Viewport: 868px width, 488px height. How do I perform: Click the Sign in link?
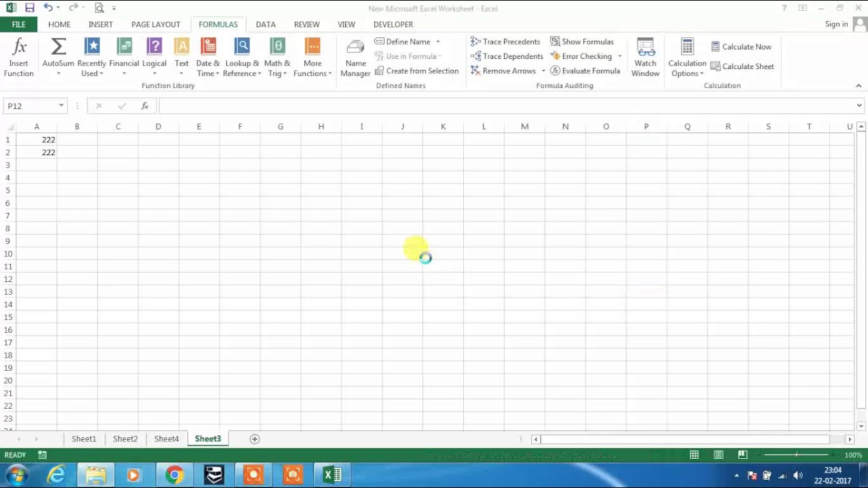tap(836, 24)
